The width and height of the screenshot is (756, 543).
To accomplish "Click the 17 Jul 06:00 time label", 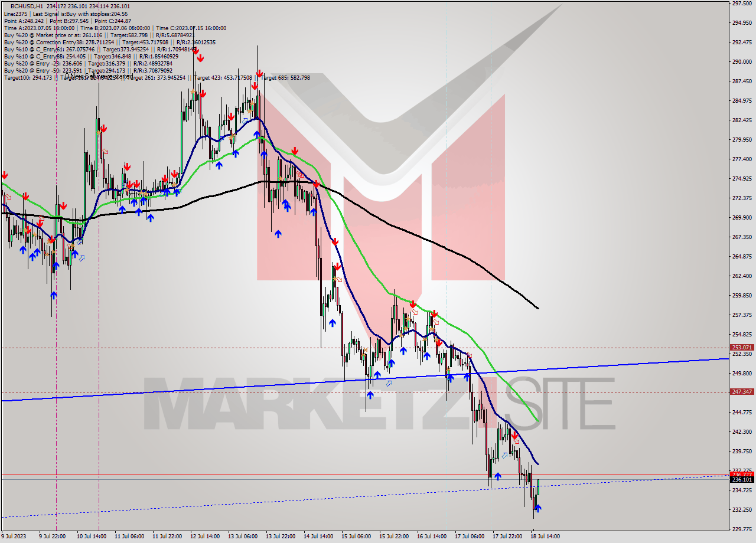I will point(470,537).
